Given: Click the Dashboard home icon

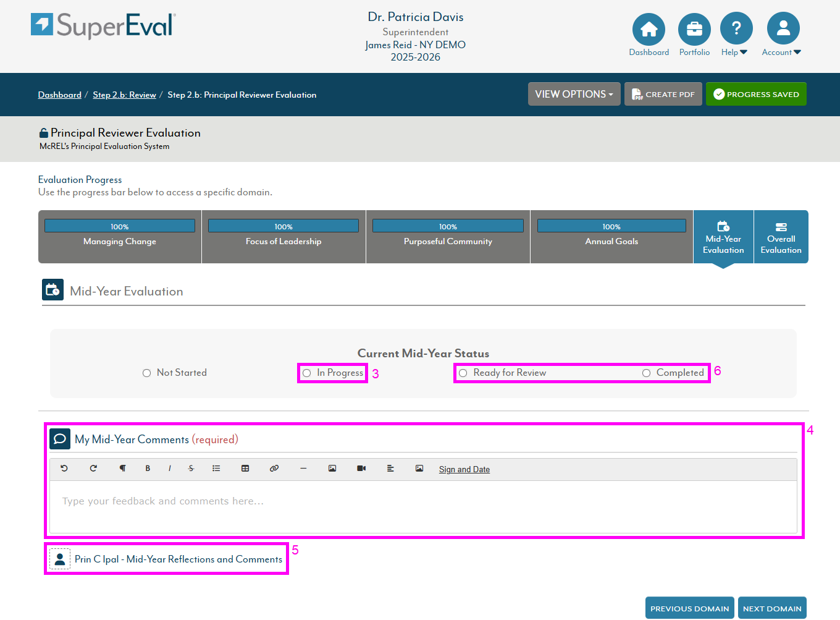Looking at the screenshot, I should pos(649,29).
